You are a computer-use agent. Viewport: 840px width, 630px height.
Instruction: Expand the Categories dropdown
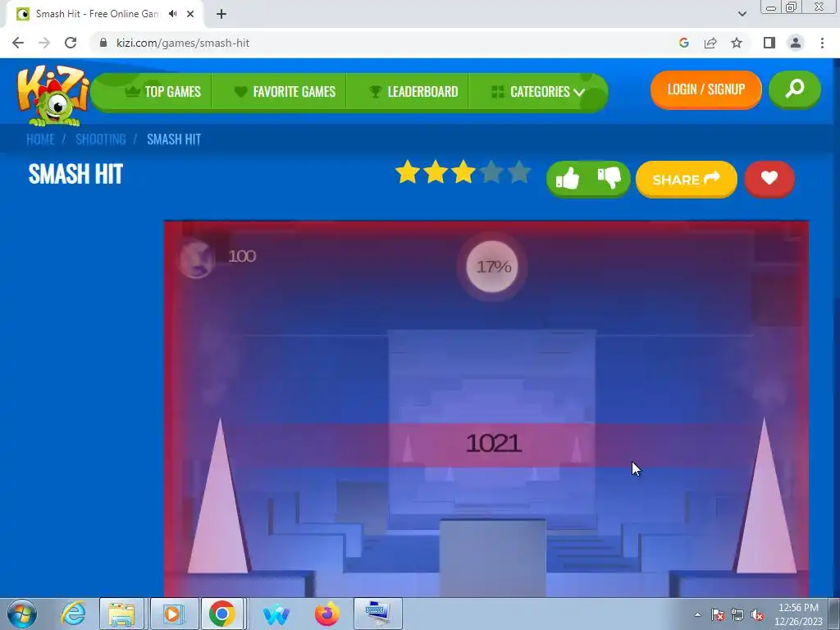[538, 92]
